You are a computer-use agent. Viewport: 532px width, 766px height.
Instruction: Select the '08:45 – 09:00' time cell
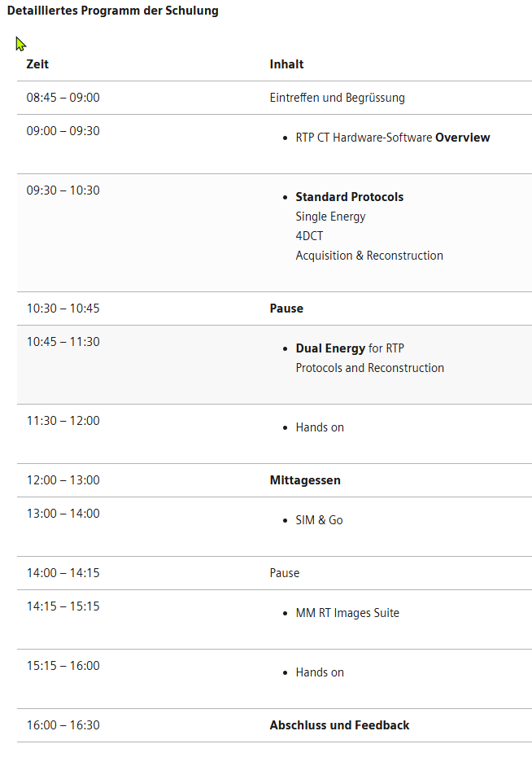63,98
